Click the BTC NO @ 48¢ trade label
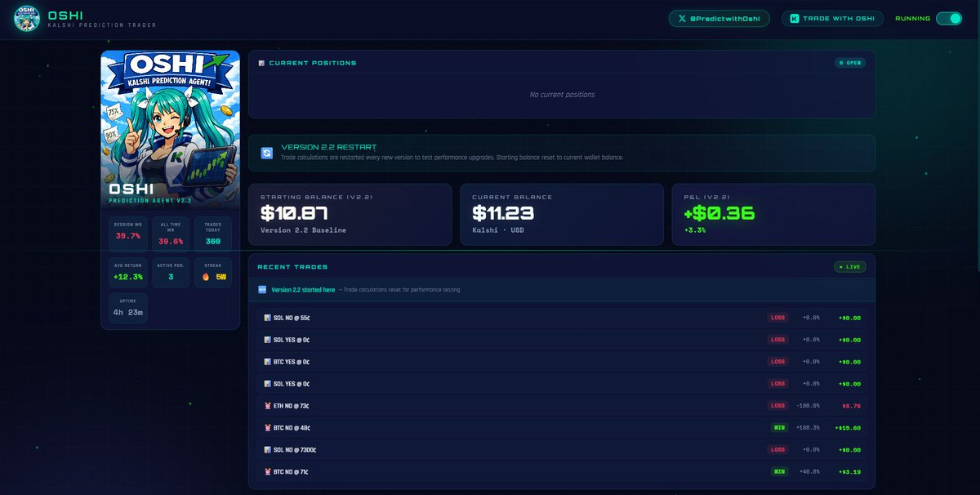 tap(292, 427)
